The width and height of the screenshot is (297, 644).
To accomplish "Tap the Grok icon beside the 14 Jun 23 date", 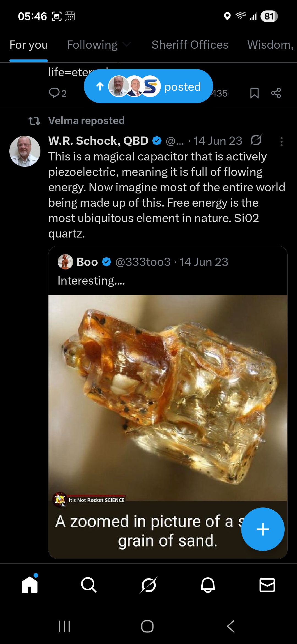I will (x=256, y=141).
